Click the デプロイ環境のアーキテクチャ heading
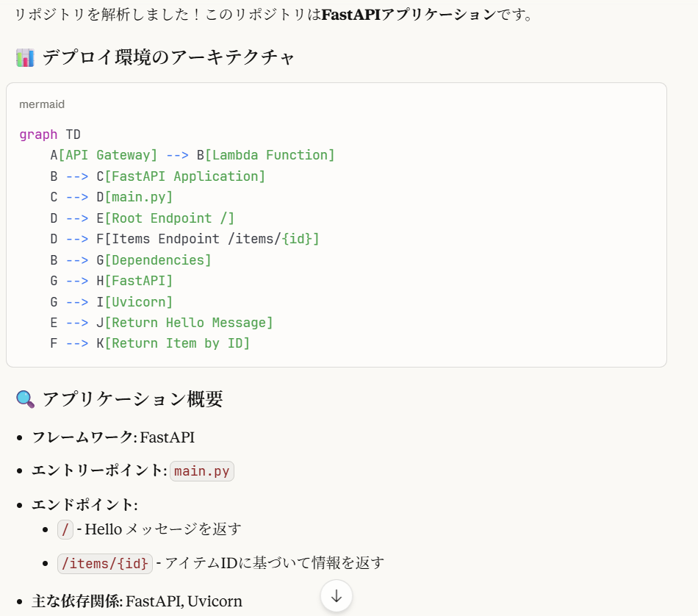The width and height of the screenshot is (698, 616). tap(168, 57)
